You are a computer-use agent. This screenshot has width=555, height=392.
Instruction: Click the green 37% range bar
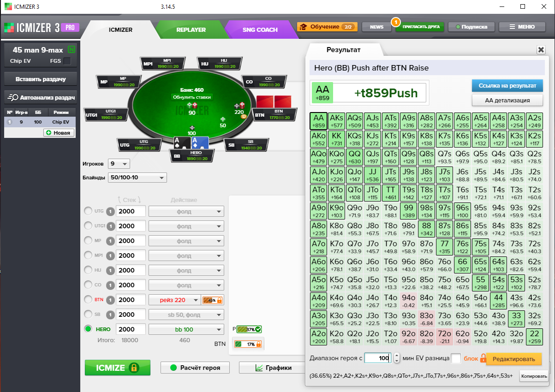pos(250,329)
